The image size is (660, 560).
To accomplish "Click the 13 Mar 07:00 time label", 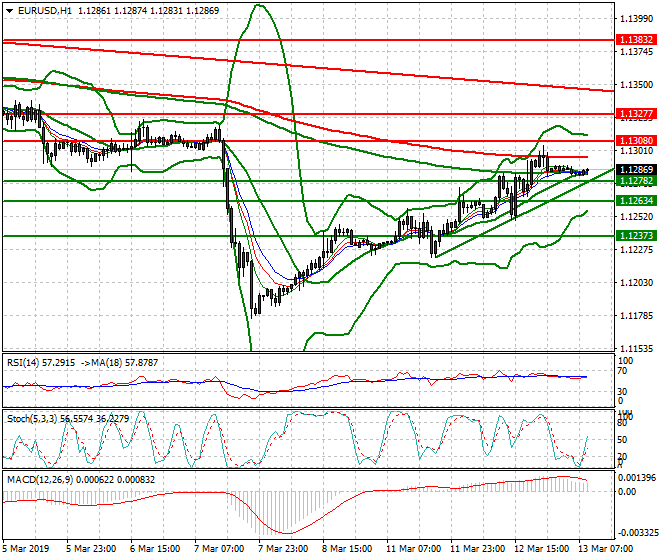I will click(605, 549).
